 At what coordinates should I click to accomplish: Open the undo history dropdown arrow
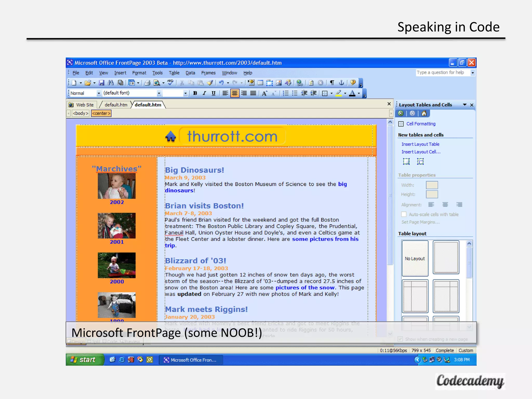point(228,83)
